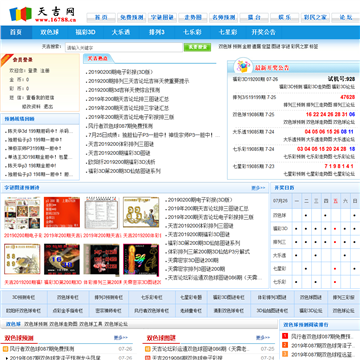The height and width of the screenshot is (360, 360).
Task: Click the gift box icon beside 最新开奖公告
Action: (244, 66)
